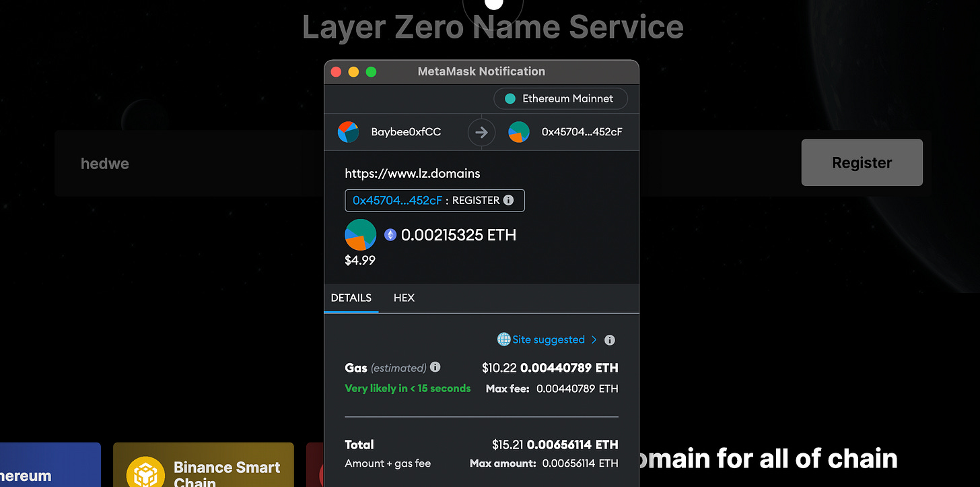Open the blue 0x45704...452cF contract link
Image resolution: width=980 pixels, height=487 pixels.
pos(397,200)
